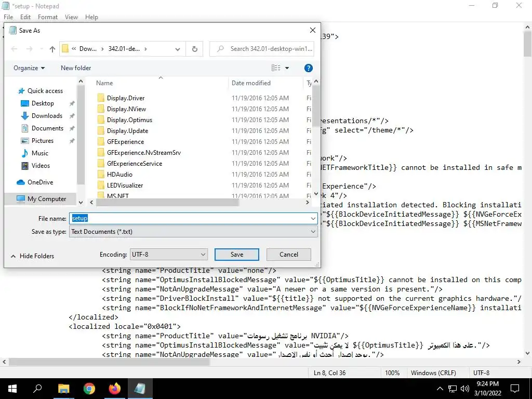Select the Display.Update folder
This screenshot has height=399, width=532.
127,130
